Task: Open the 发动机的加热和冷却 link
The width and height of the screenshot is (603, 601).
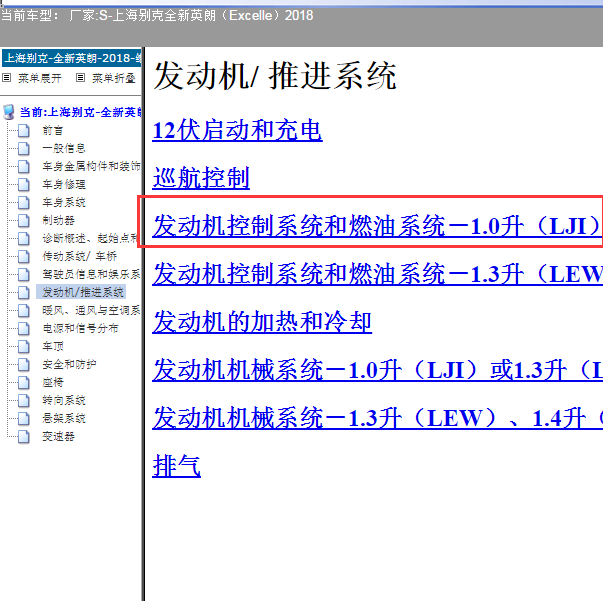Action: (262, 322)
